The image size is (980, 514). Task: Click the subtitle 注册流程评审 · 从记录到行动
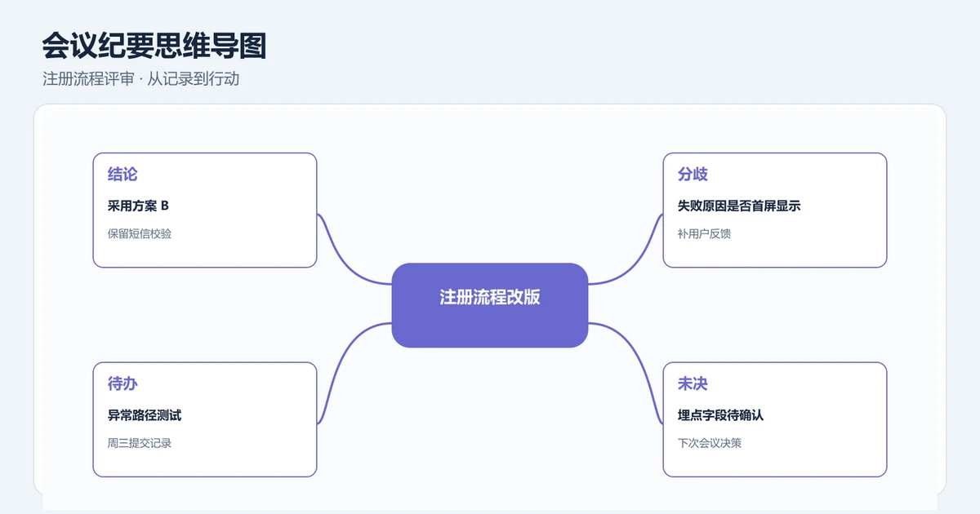(140, 79)
